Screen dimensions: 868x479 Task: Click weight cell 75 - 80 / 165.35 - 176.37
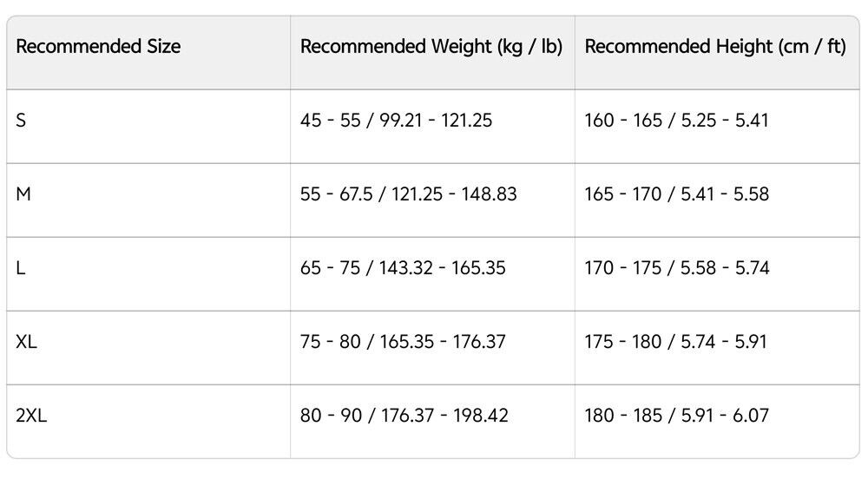tap(403, 342)
